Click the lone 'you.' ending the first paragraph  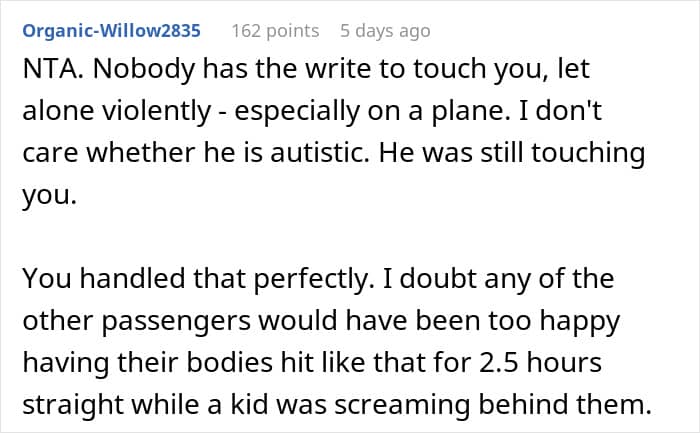pos(50,195)
